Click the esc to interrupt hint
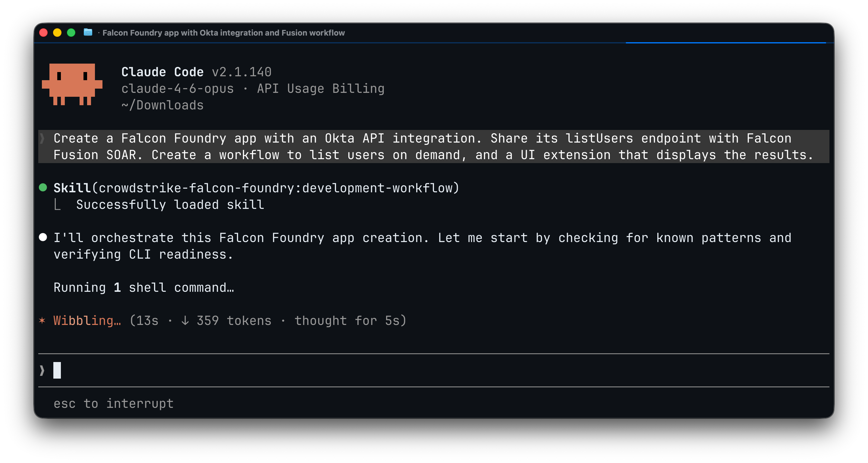Viewport: 868px width, 463px height. [114, 403]
